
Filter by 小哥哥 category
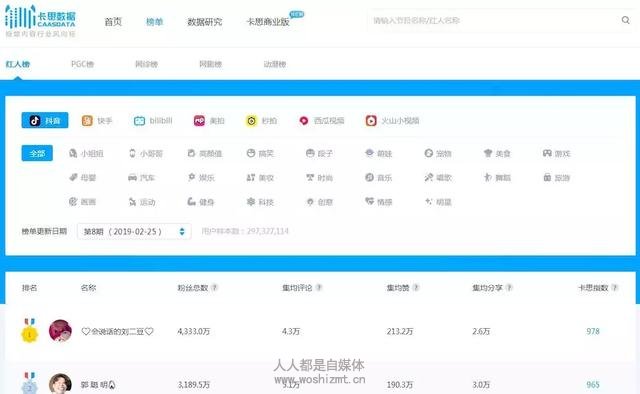[x=146, y=154]
